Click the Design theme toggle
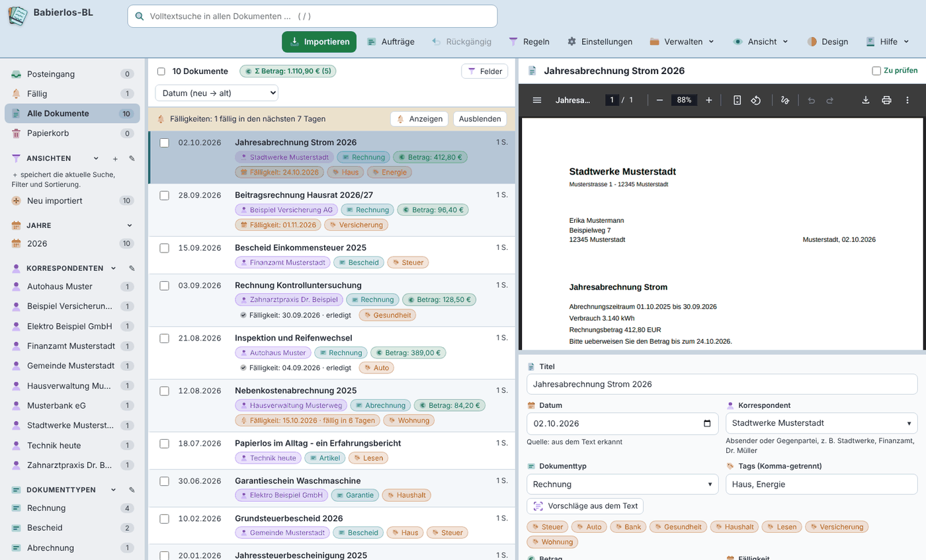Image resolution: width=926 pixels, height=560 pixels. pos(827,42)
